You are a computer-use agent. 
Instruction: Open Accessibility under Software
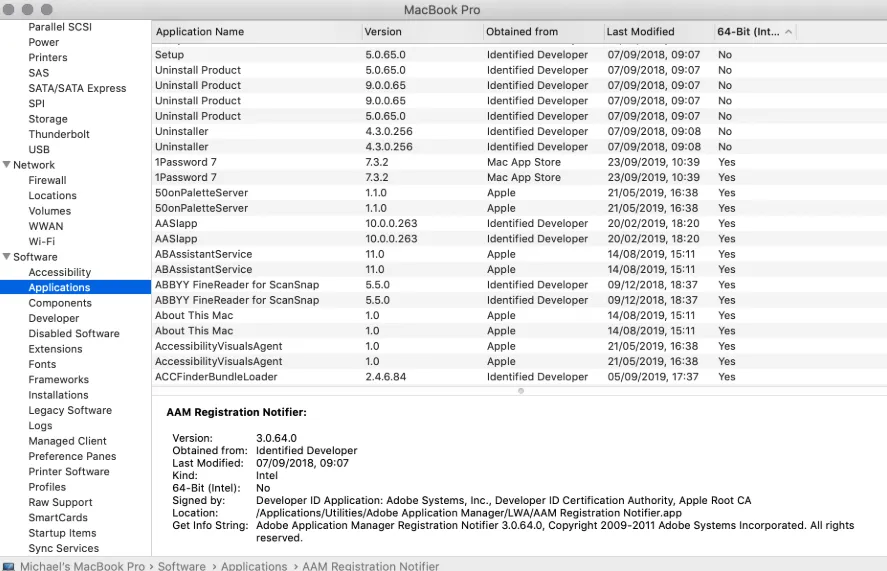pos(59,272)
